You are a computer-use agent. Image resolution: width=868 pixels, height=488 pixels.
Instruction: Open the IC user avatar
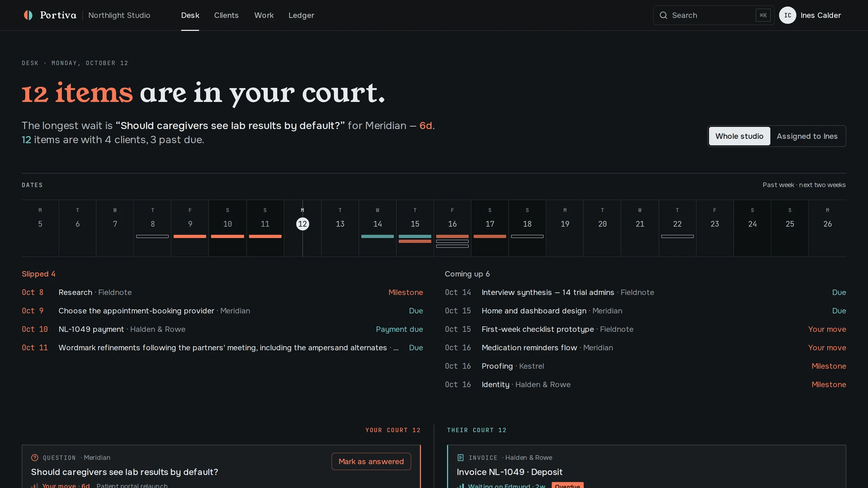click(x=788, y=15)
